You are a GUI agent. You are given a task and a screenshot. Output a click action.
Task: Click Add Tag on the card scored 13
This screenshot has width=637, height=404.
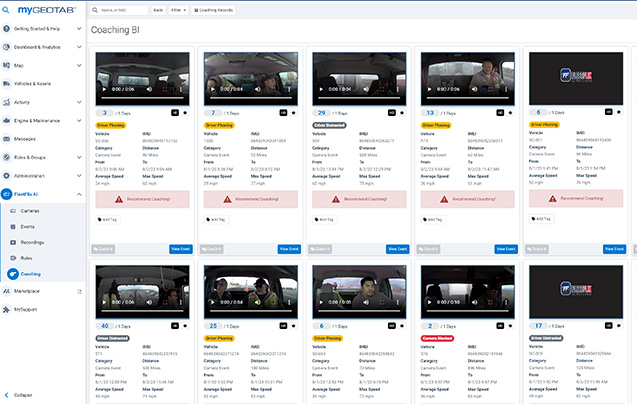coord(435,219)
